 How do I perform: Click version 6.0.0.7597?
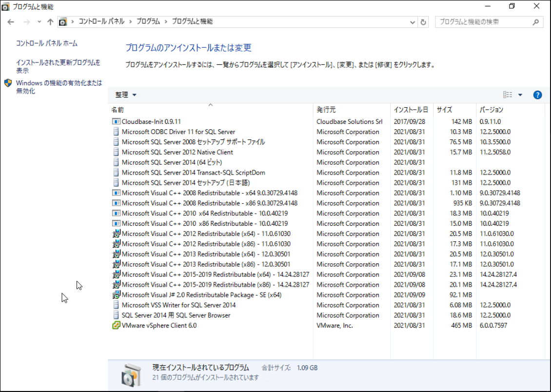tap(493, 325)
